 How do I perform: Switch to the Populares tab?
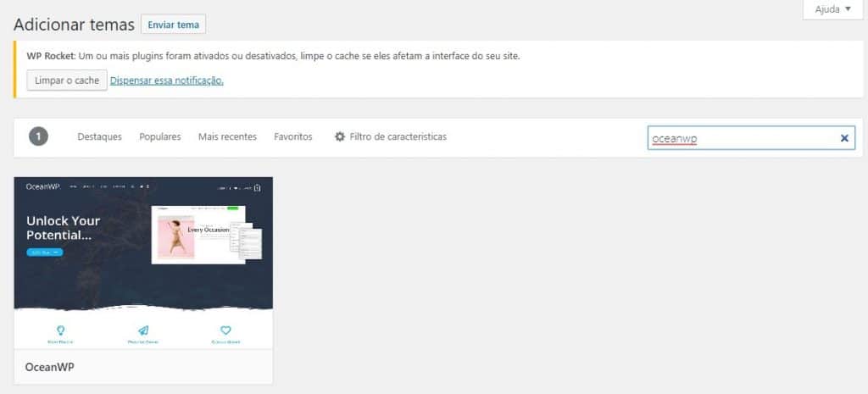[x=160, y=136]
